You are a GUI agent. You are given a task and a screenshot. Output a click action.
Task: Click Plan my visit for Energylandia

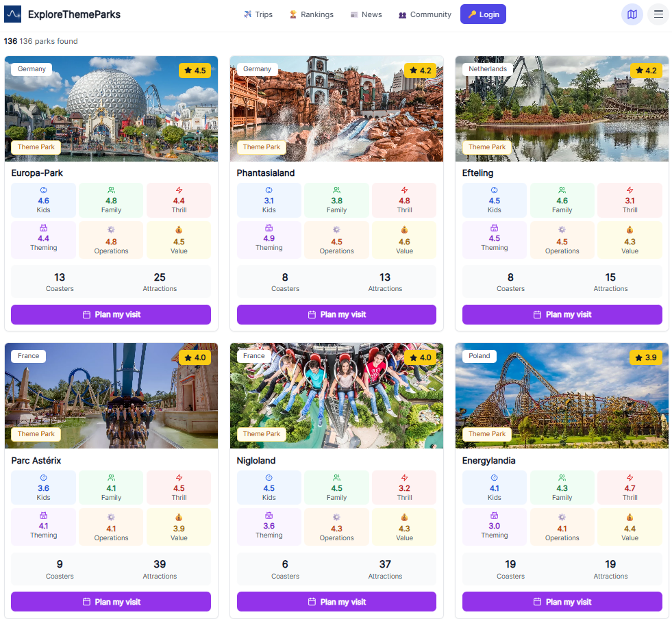click(x=562, y=601)
